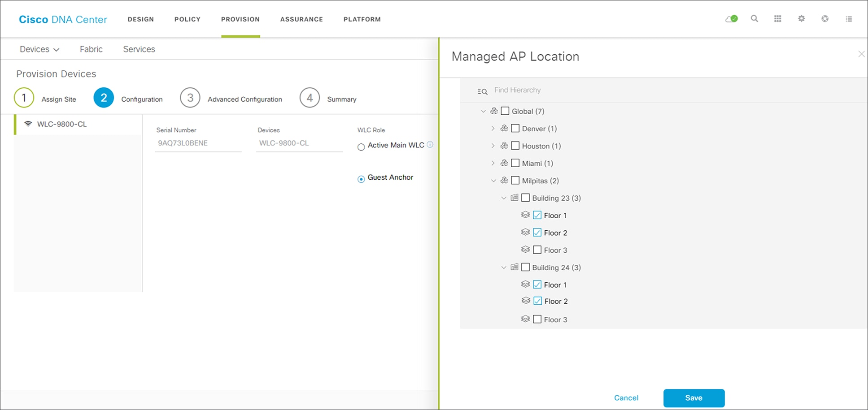Collapse the Building 24 node
The image size is (868, 410).
coord(504,268)
